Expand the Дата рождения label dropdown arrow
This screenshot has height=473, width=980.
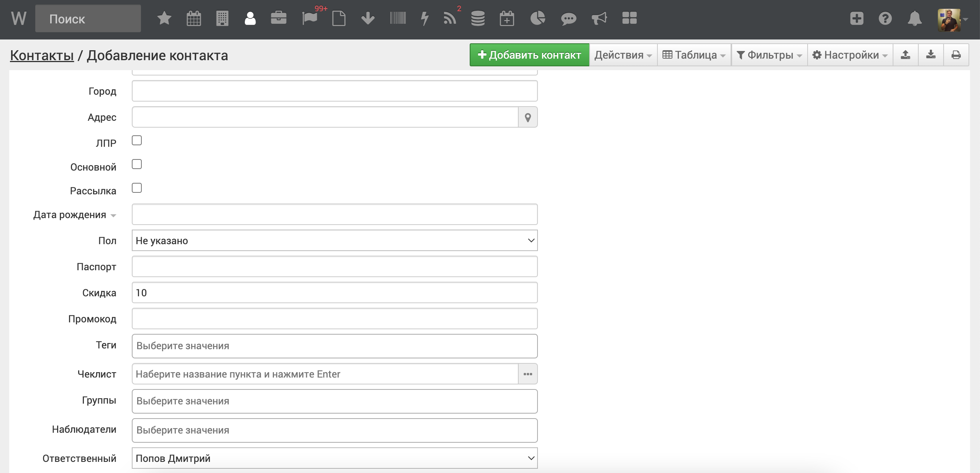point(113,215)
